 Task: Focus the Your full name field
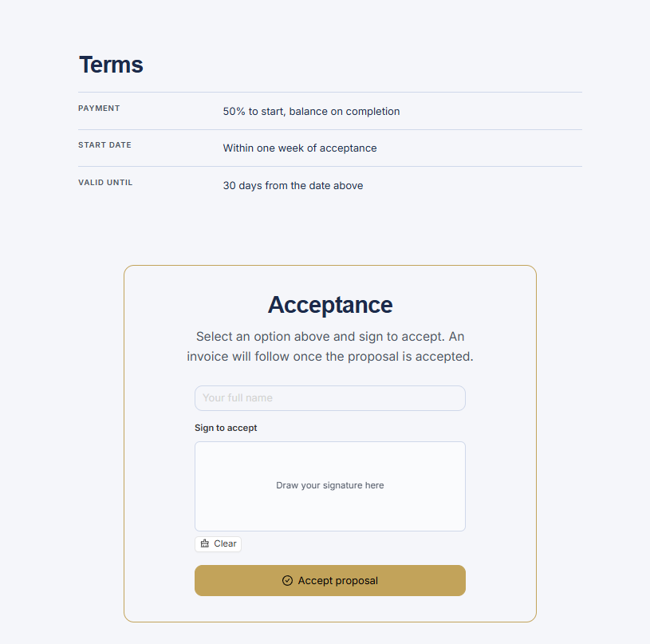click(330, 398)
